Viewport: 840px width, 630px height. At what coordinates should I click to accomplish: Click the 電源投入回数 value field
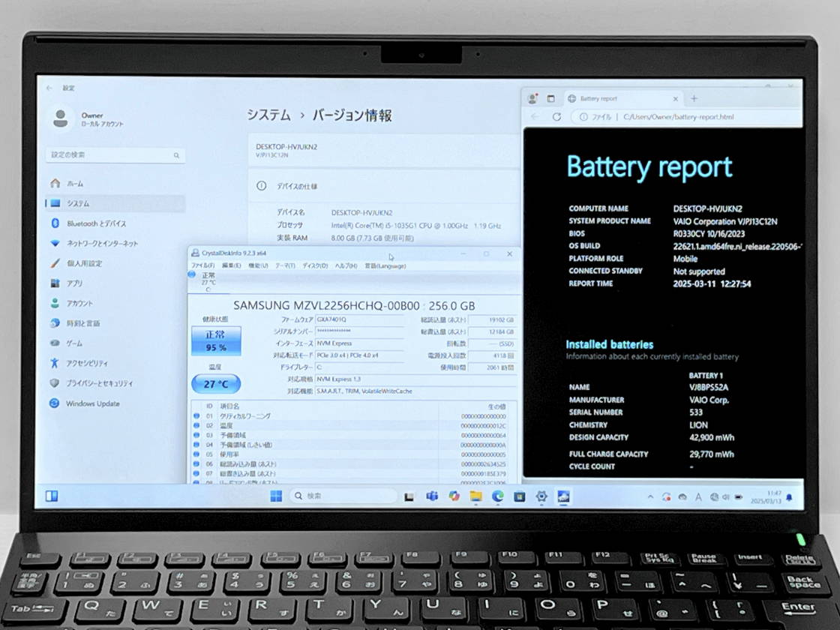[492, 355]
